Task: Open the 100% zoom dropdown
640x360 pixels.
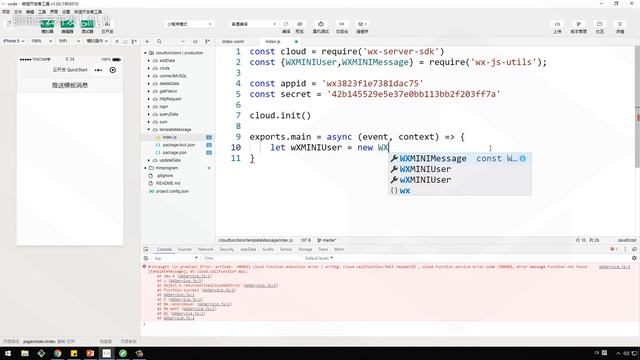Action: (42, 41)
